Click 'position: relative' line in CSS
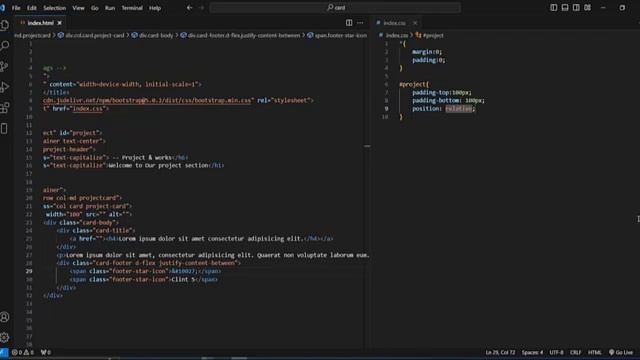 click(x=444, y=109)
